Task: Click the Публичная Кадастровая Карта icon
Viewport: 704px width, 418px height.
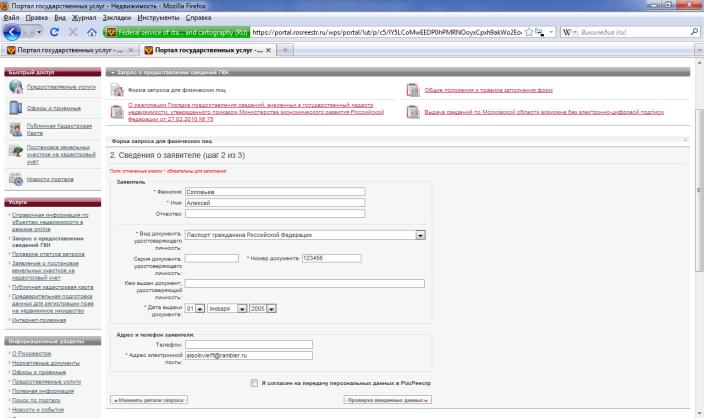Action: pyautogui.click(x=16, y=129)
